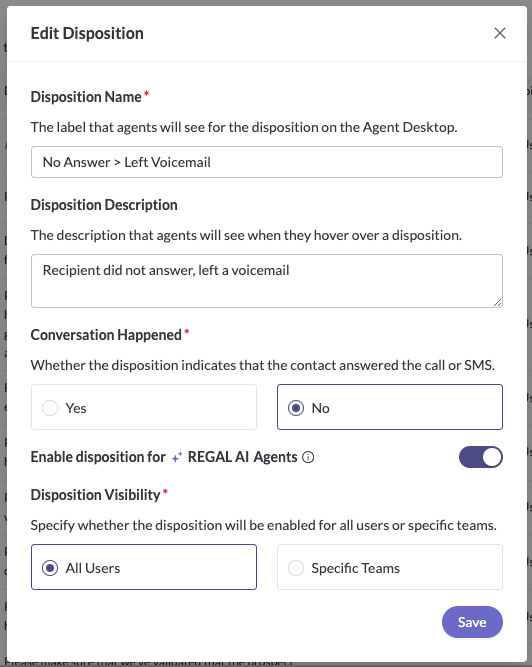The image size is (532, 667).
Task: Click info icon beside REGAL AI Agents
Action: [308, 457]
